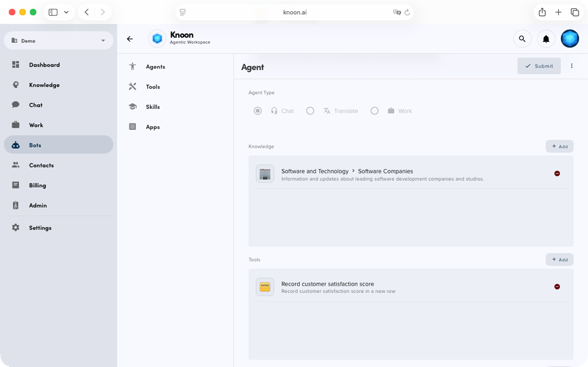Add a new Knowledge source
The image size is (588, 367).
(559, 146)
